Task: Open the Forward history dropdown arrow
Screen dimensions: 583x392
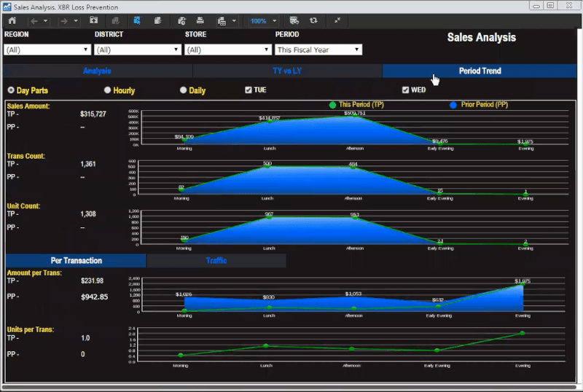Action: click(x=76, y=21)
